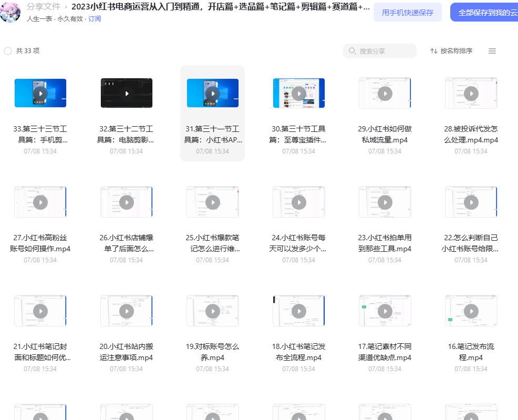Viewport: 518px width, 420px height.
Task: Switch view with the list layout icon
Action: point(492,51)
